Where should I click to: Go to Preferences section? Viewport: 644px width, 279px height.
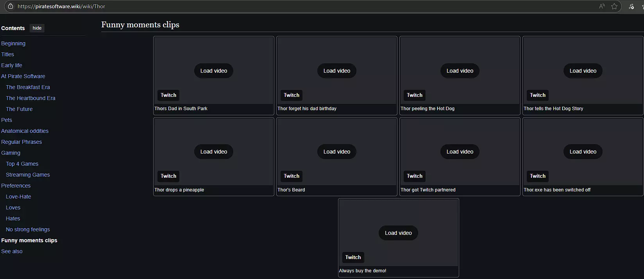point(16,186)
